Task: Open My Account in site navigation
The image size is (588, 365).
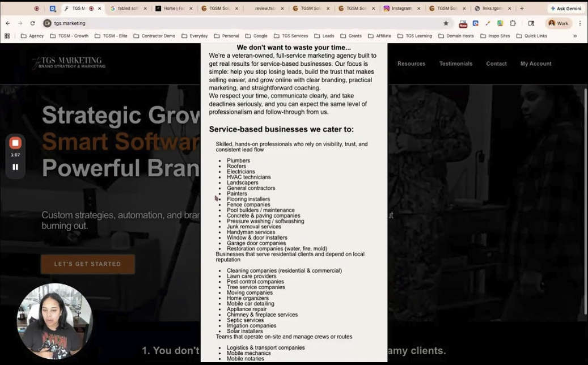Action: tap(536, 63)
